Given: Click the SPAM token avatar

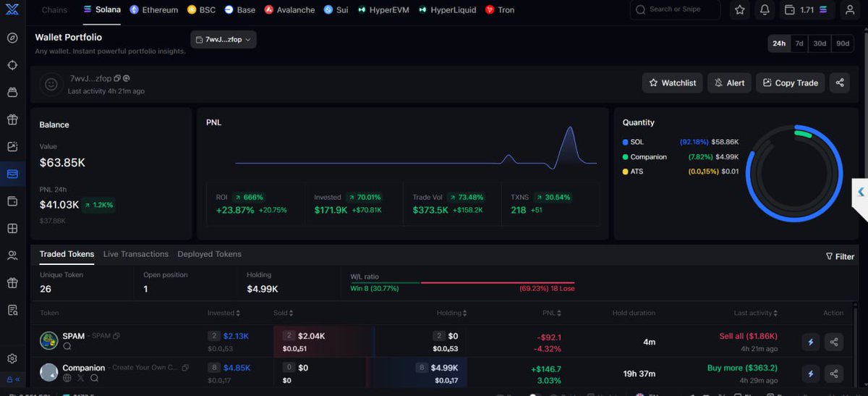Looking at the screenshot, I should (x=48, y=341).
